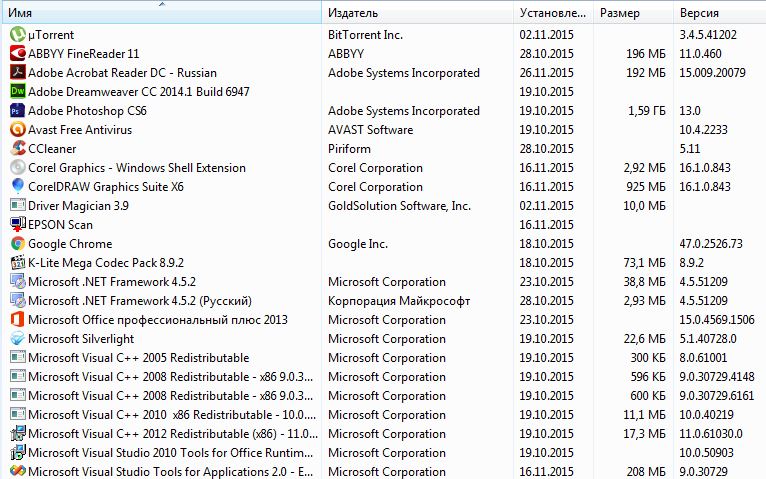Click install date 26.11.2015
The image size is (766, 479).
pos(546,72)
